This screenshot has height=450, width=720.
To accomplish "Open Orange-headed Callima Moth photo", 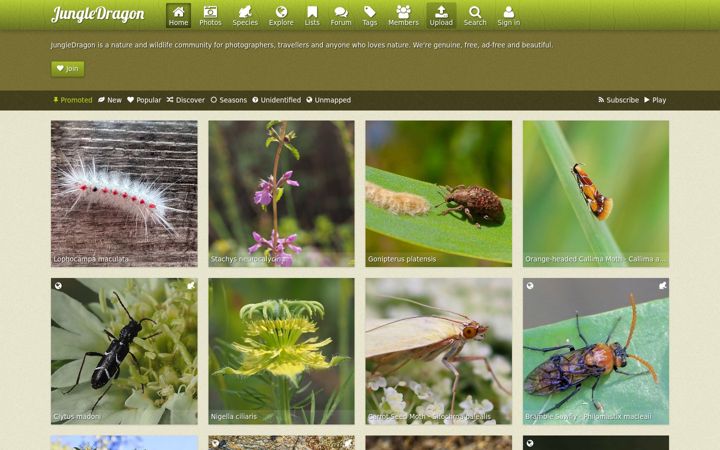I will (596, 193).
